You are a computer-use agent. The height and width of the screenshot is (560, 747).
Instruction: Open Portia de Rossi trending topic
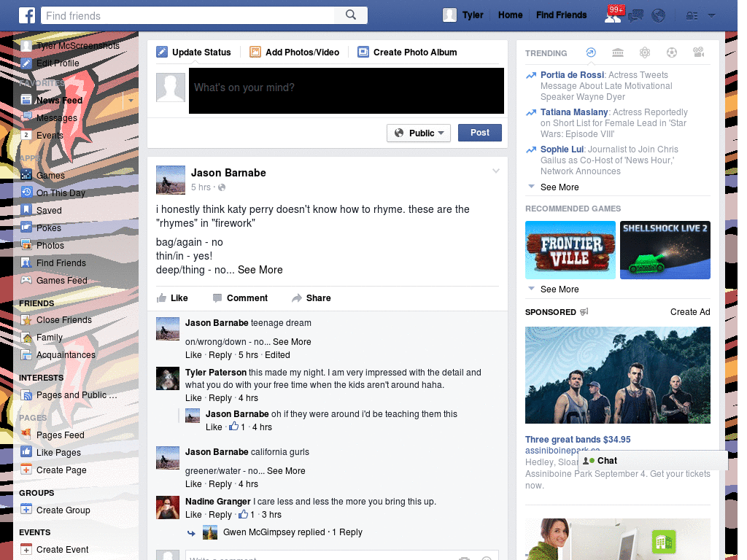click(x=572, y=75)
